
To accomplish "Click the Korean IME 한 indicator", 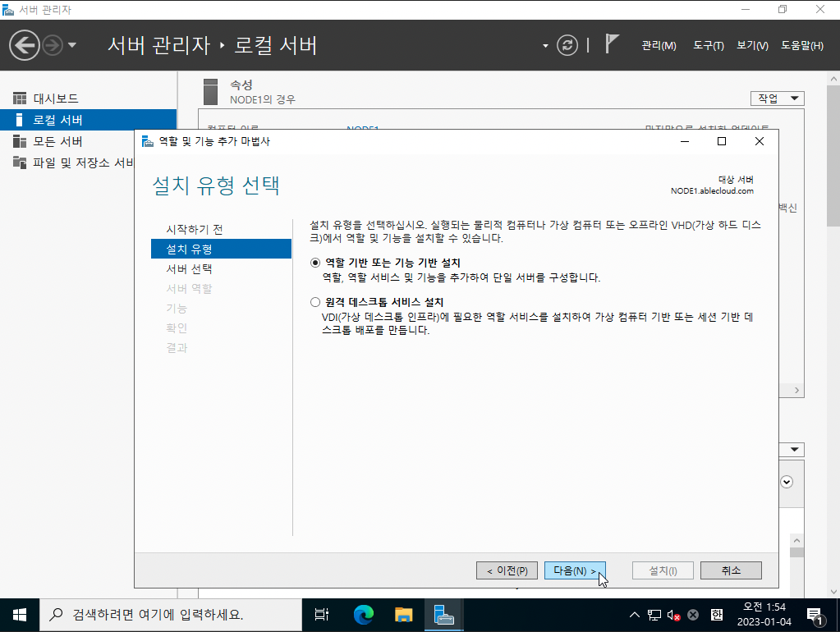I will tap(717, 615).
